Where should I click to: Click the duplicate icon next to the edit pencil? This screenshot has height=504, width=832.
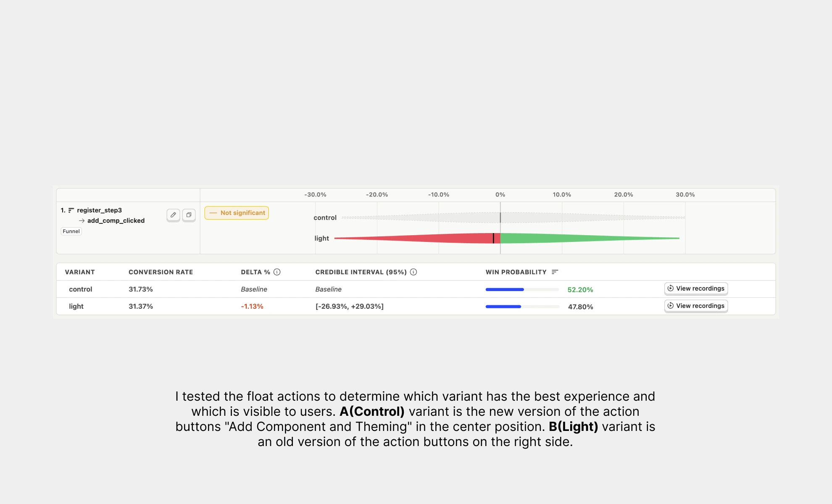click(189, 215)
